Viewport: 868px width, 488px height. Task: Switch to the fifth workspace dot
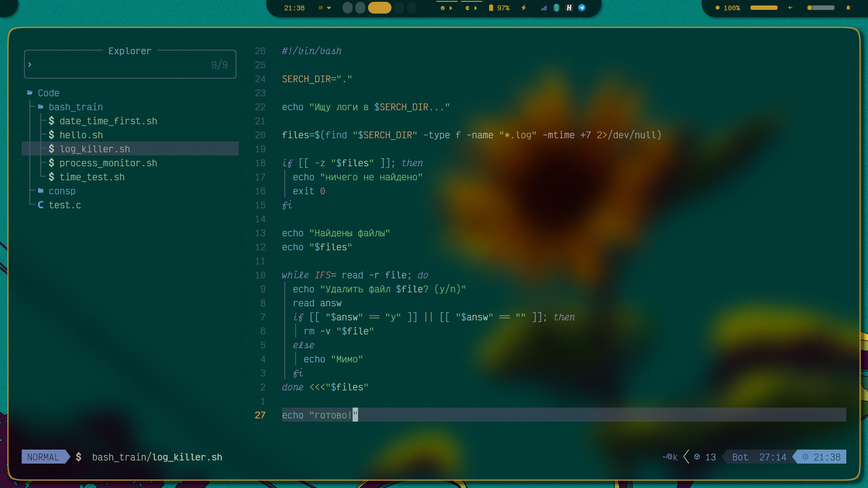[x=412, y=8]
